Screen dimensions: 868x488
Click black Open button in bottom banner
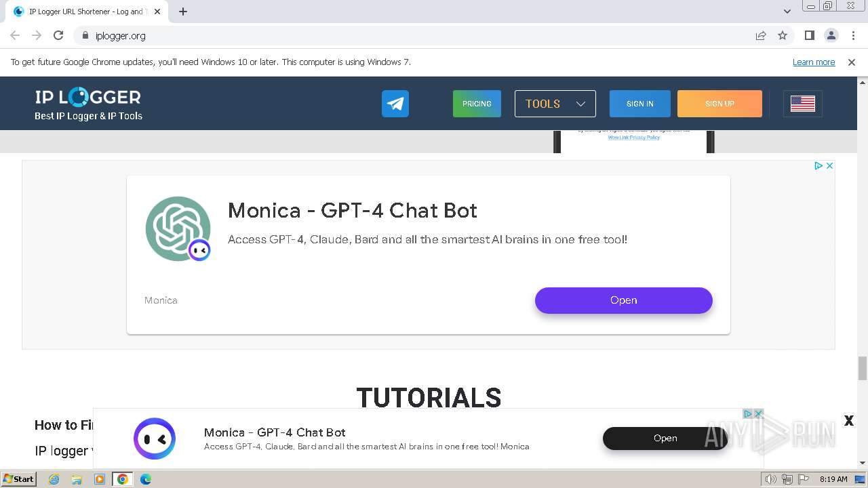pos(665,439)
